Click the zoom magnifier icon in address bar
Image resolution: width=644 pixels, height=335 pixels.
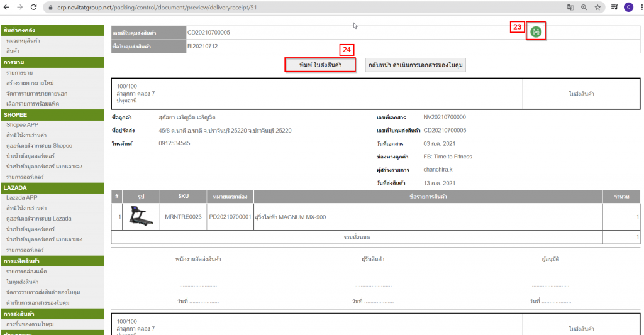pos(584,8)
